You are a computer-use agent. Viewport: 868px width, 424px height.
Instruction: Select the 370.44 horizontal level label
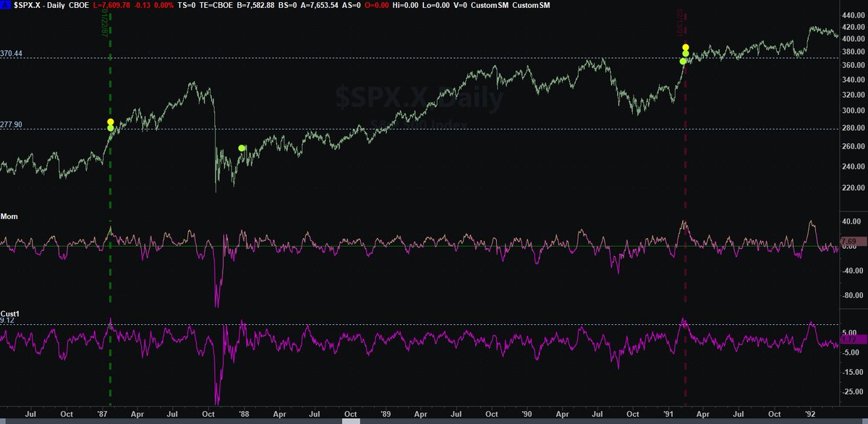point(12,54)
